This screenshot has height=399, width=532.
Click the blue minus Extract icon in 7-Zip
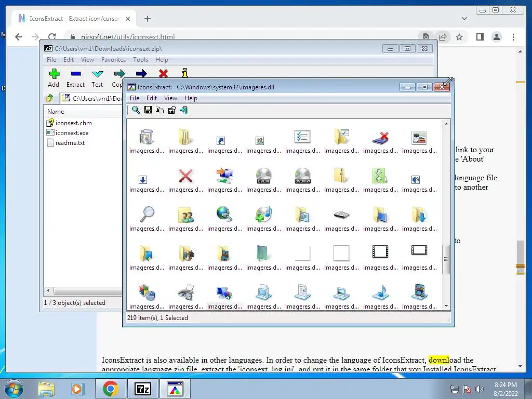pyautogui.click(x=76, y=74)
